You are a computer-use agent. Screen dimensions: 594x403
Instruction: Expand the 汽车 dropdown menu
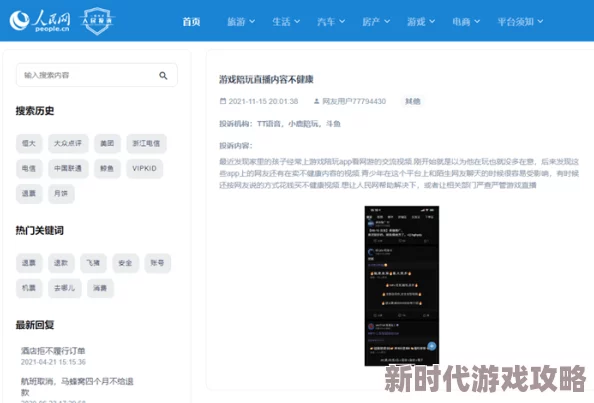tap(331, 22)
